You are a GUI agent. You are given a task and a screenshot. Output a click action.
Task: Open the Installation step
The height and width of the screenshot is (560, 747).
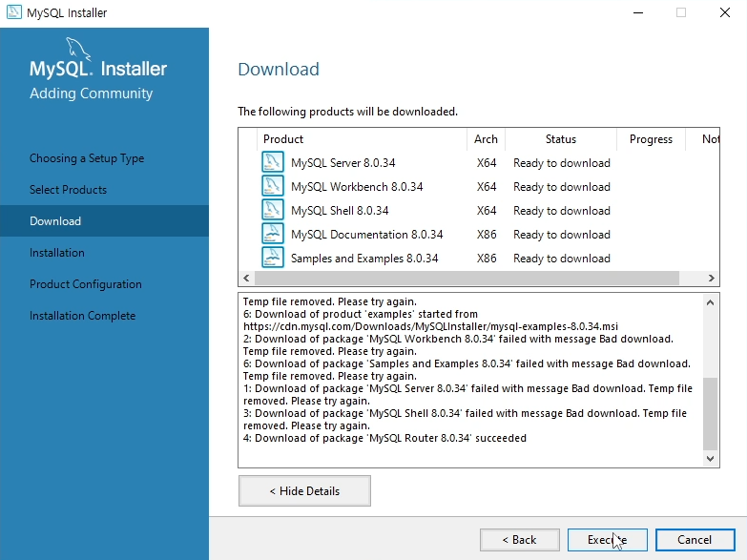click(56, 253)
